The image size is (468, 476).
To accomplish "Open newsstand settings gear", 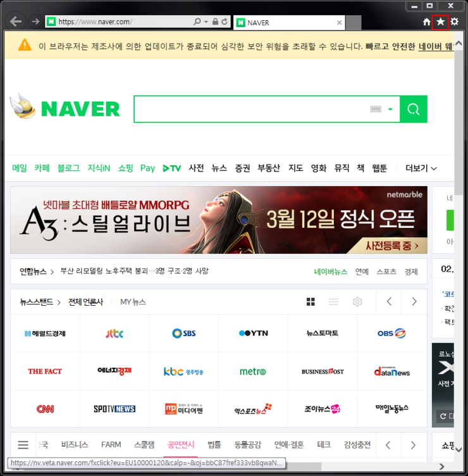I will 357,302.
